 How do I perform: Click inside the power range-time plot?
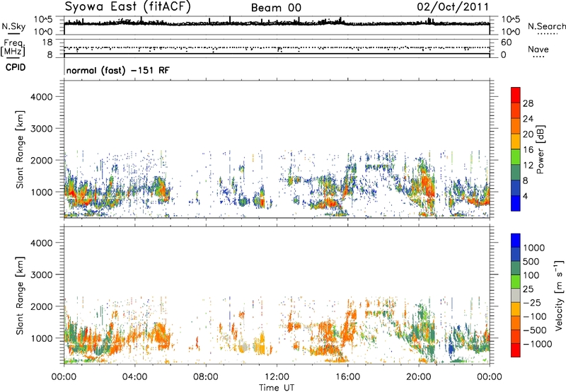(277, 149)
